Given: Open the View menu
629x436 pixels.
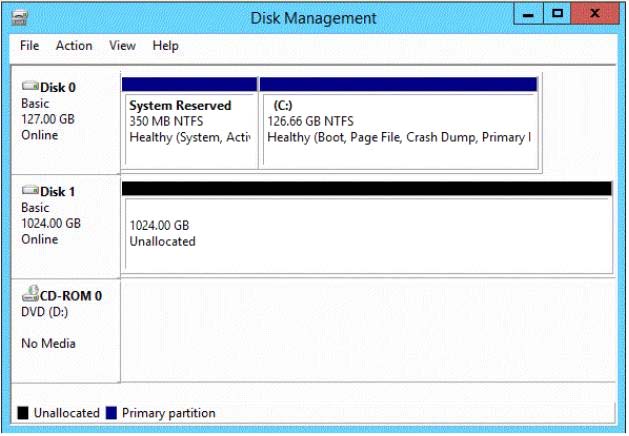Looking at the screenshot, I should click(x=122, y=46).
